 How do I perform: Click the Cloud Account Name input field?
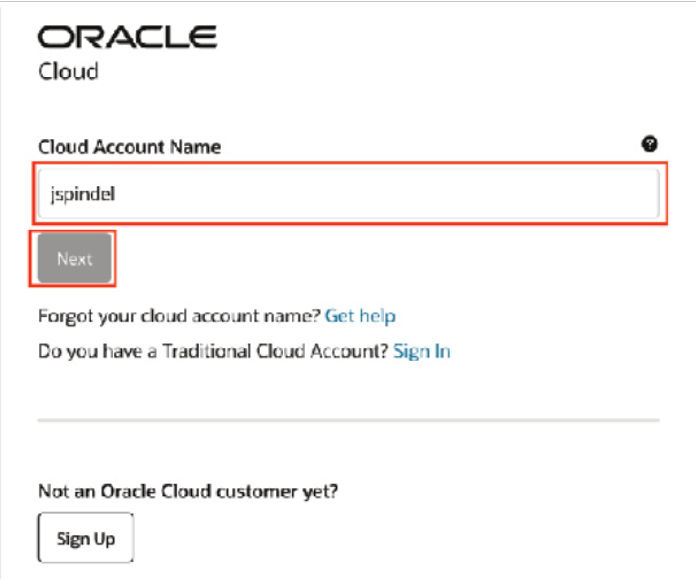coord(348,194)
